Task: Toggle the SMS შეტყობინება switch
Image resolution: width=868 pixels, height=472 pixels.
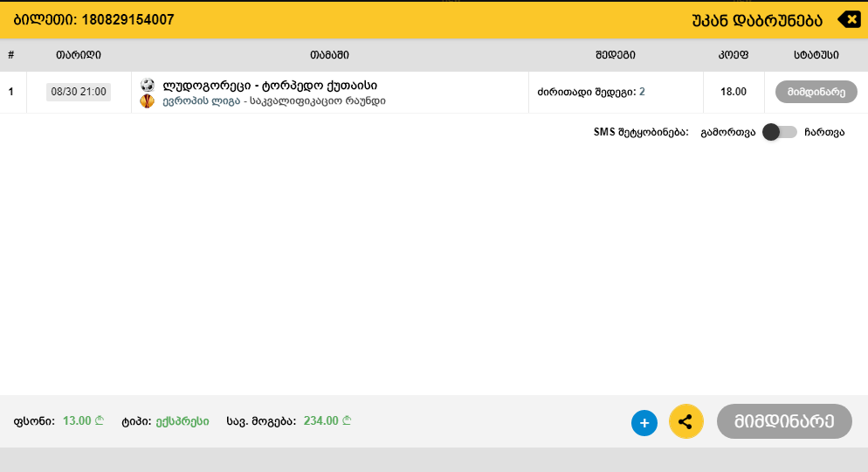Action: point(780,132)
